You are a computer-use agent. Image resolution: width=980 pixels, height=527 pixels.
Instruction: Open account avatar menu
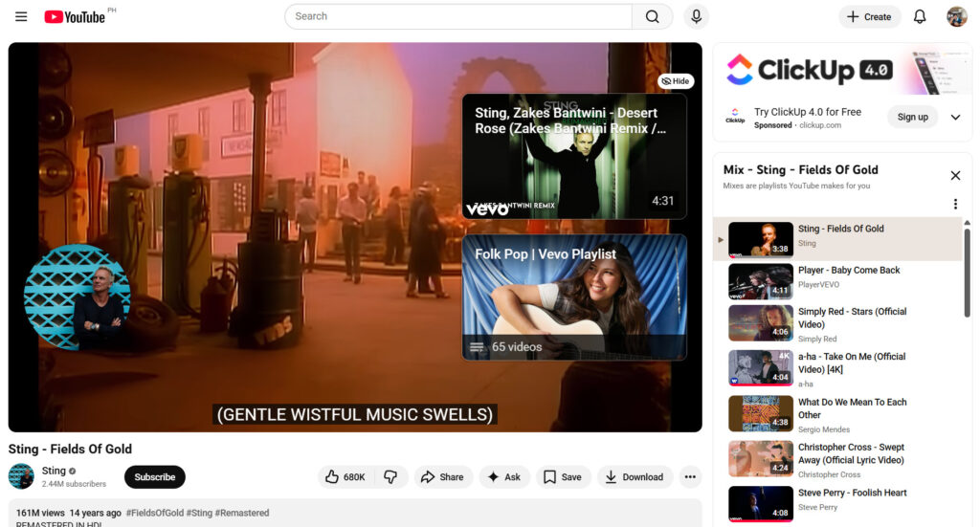956,17
